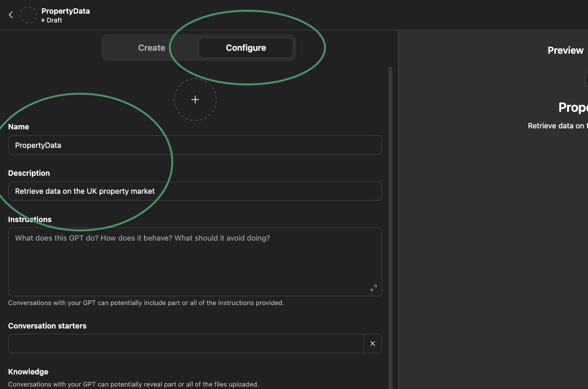The width and height of the screenshot is (588, 389).
Task: Click the Description field about UK property market
Action: (x=195, y=191)
